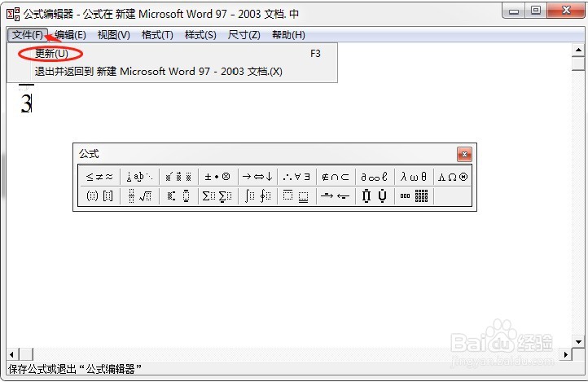Open the 样式(S) menu
The image size is (588, 382).
200,35
